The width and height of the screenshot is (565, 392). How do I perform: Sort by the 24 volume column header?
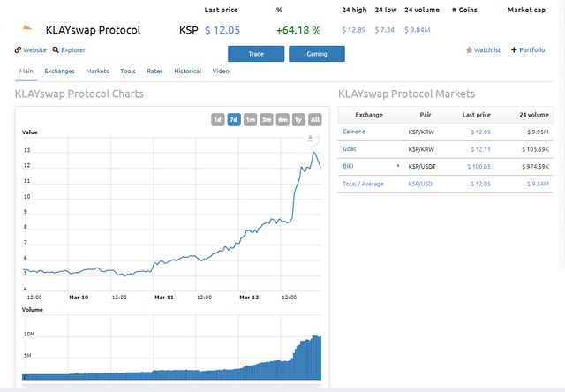(x=534, y=115)
